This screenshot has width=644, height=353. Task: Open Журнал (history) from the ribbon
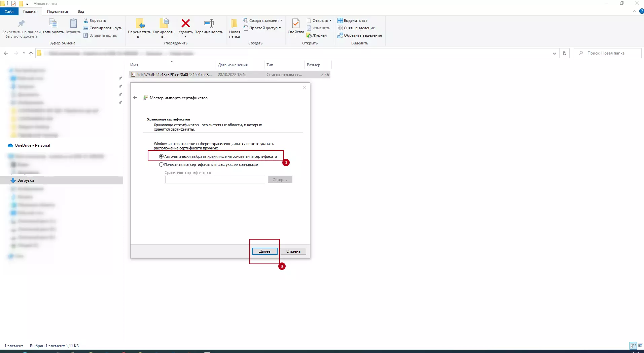tap(317, 35)
